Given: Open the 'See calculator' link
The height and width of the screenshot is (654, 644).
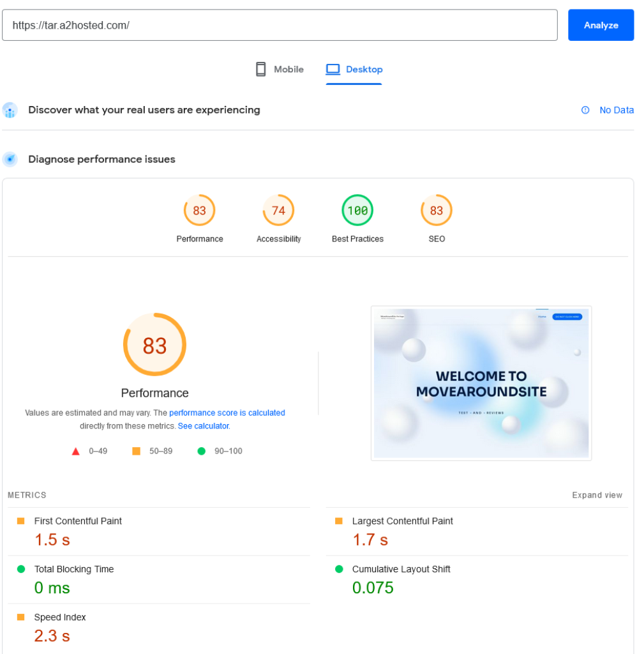Looking at the screenshot, I should tap(204, 426).
